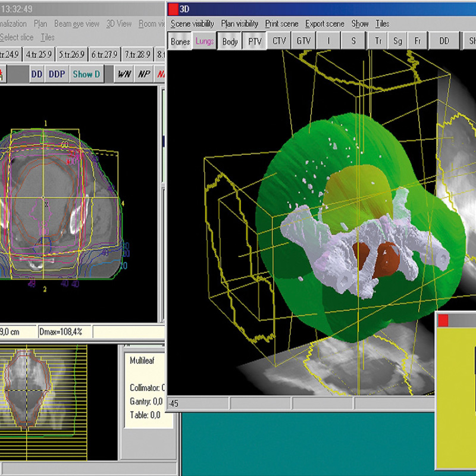This screenshot has width=476, height=476.
Task: Click the 3D window title bar
Action: pyautogui.click(x=322, y=9)
